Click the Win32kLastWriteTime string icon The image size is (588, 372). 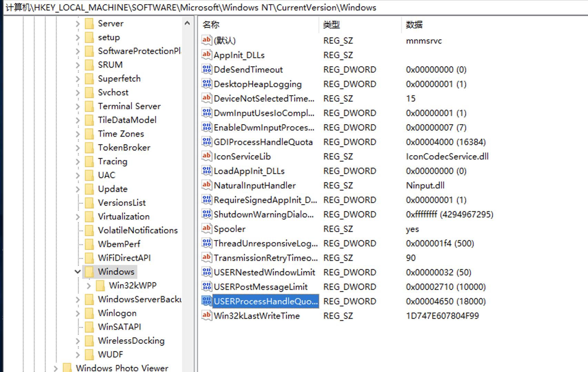[x=206, y=315]
